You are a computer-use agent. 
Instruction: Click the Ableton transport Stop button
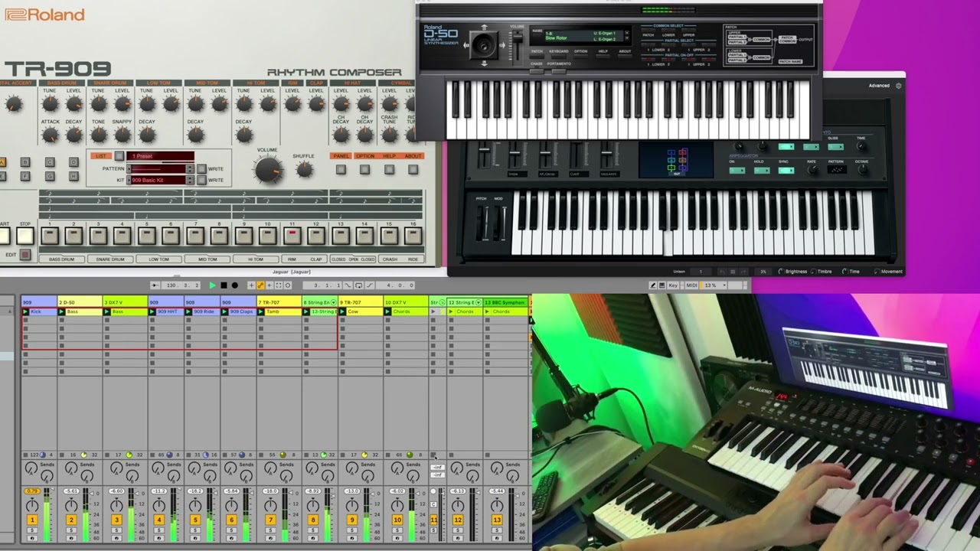pos(224,285)
